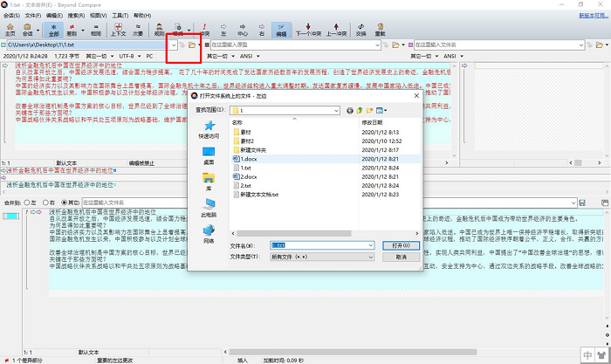Click the 取消 (Cancel) button
Viewport: 611px width, 364px height.
click(x=399, y=258)
